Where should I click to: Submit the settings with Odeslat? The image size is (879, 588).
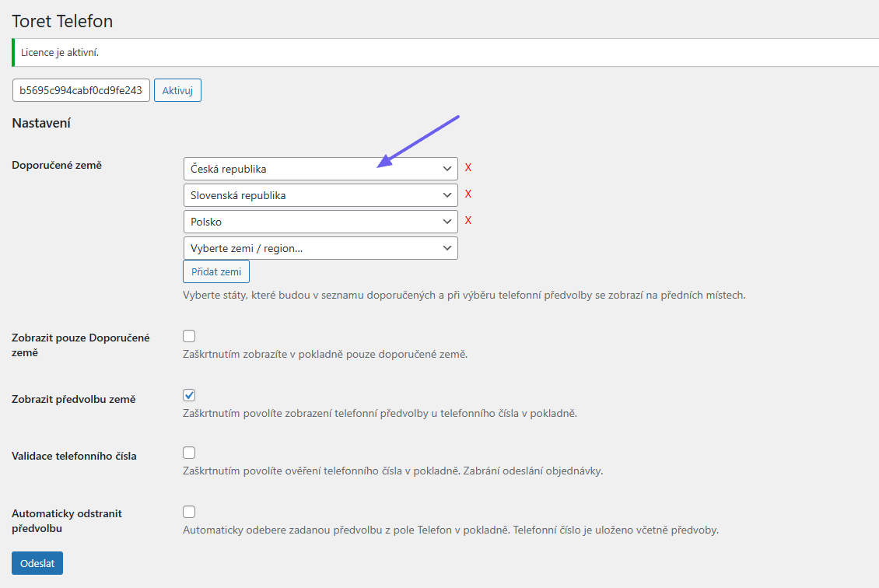(37, 563)
